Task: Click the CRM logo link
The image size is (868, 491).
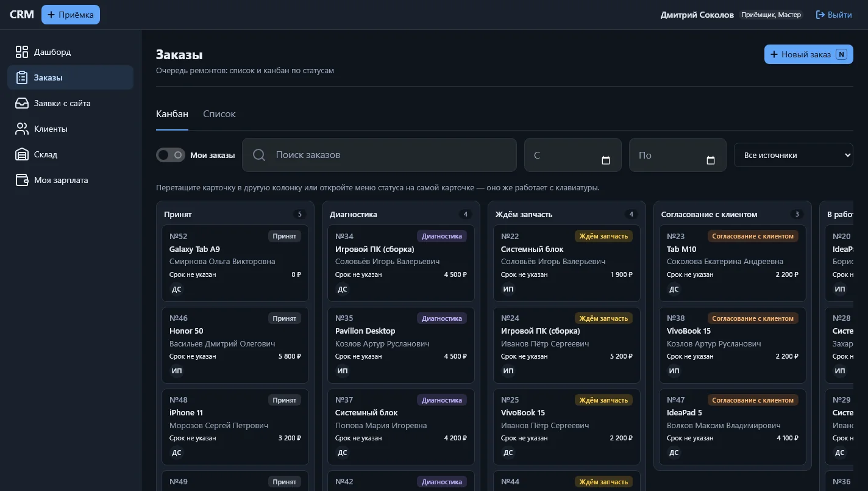Action: 22,15
